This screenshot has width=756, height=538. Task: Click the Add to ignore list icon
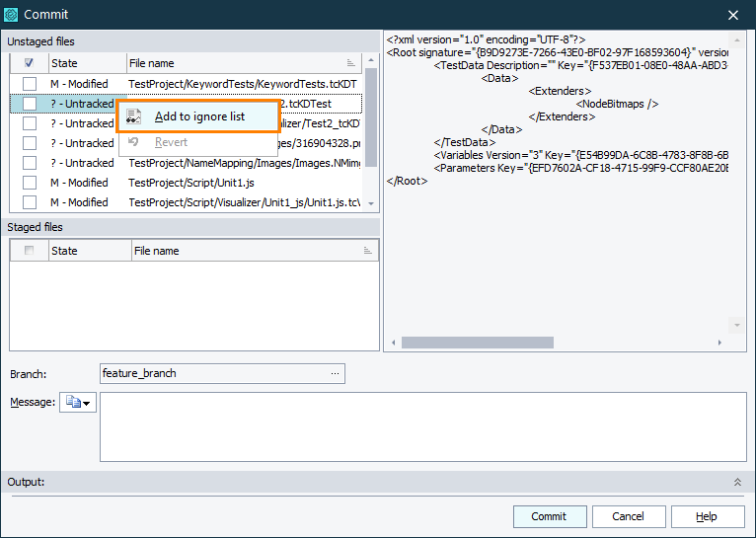point(134,116)
